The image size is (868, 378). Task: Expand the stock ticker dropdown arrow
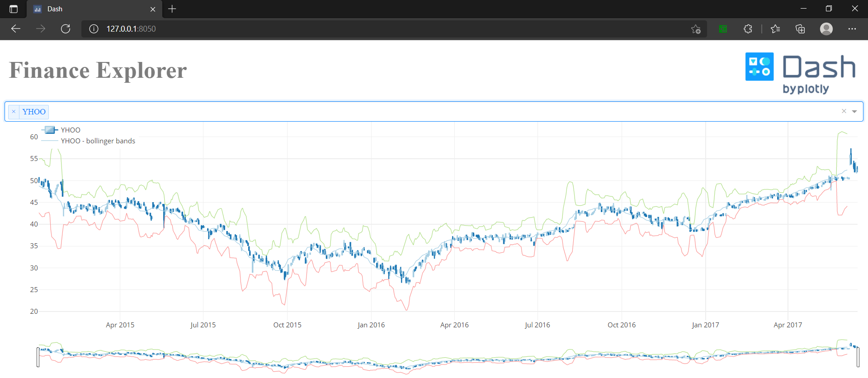pos(854,112)
